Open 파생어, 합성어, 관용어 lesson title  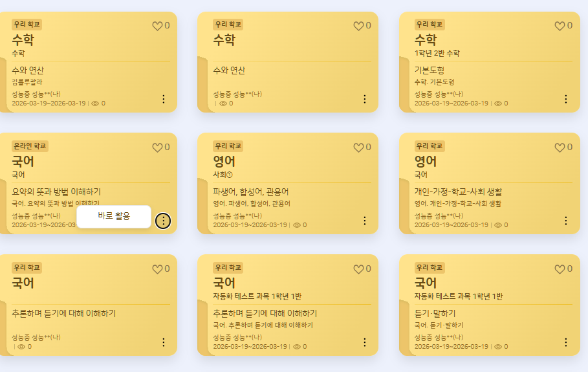click(x=251, y=192)
